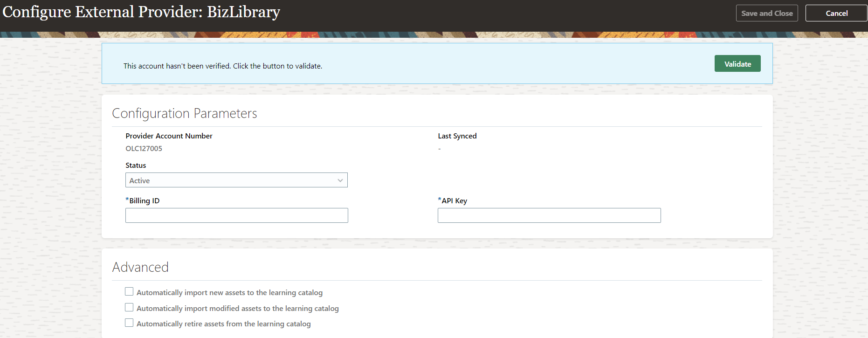
Task: Click the account number OLC127005
Action: tap(144, 149)
